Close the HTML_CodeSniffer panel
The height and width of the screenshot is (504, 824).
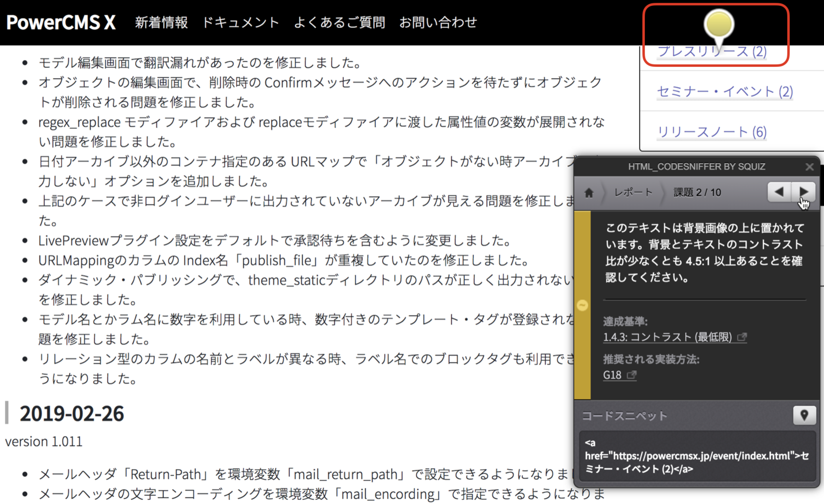click(809, 166)
